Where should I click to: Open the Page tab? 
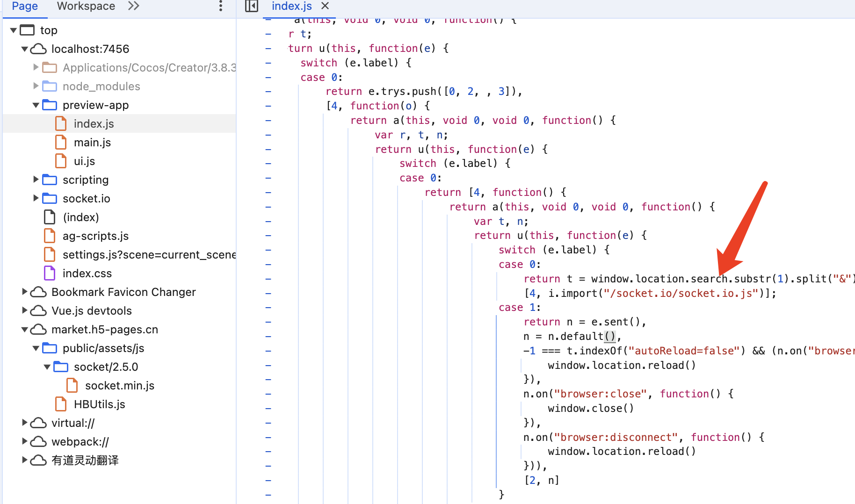click(25, 6)
